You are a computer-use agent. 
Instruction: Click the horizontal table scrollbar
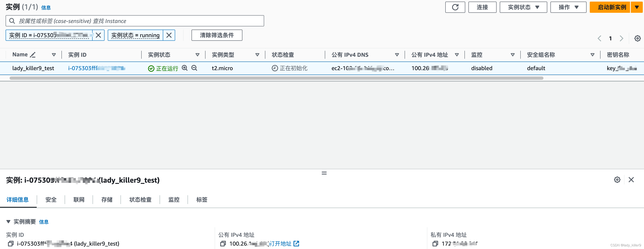(x=276, y=78)
